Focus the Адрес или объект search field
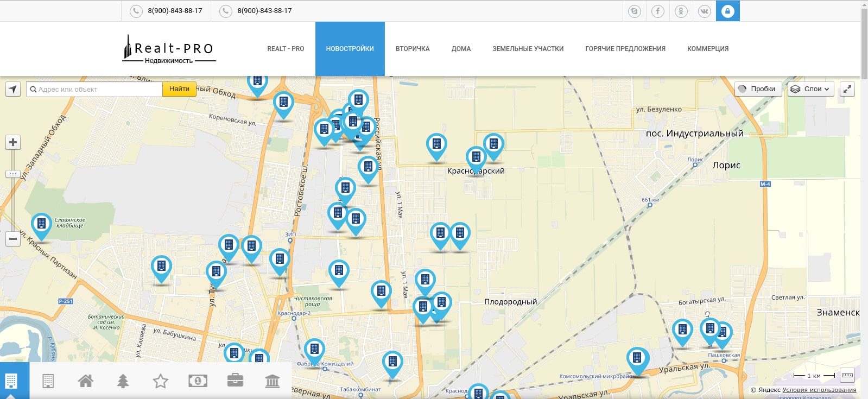The height and width of the screenshot is (399, 868). pyautogui.click(x=94, y=89)
